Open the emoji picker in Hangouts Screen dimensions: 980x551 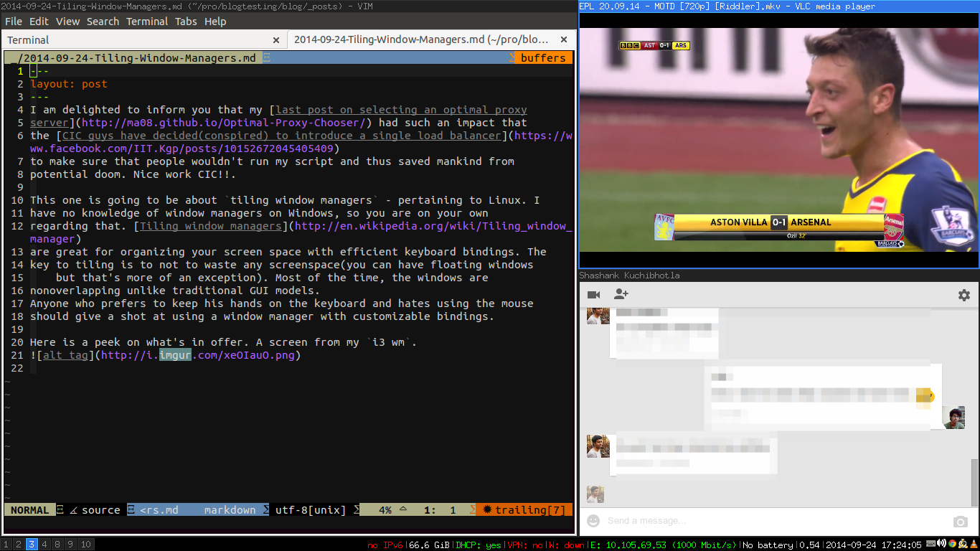pos(593,521)
